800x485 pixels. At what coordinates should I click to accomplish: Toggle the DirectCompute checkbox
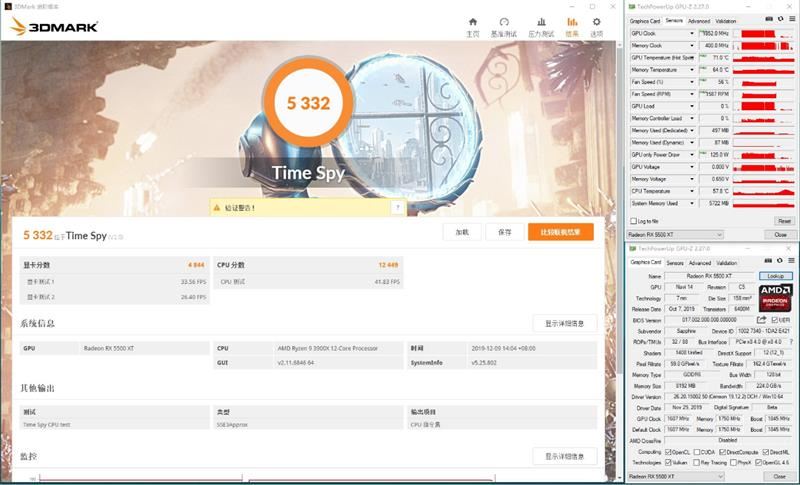(722, 452)
